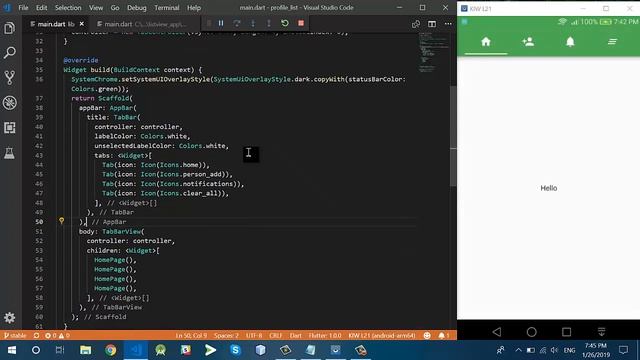Select clear all tab in emulator
The width and height of the screenshot is (640, 360).
(612, 42)
